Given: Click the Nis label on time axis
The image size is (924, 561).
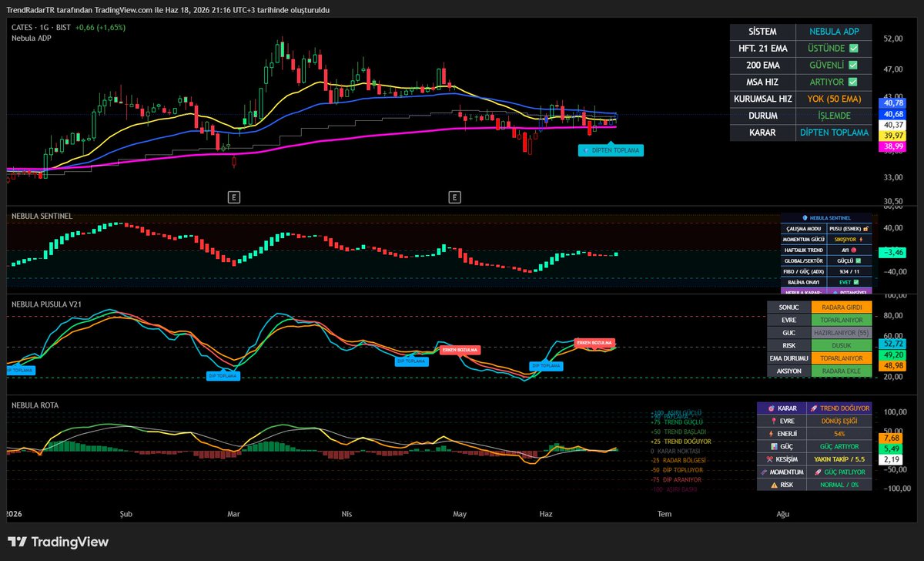Looking at the screenshot, I should click(x=346, y=512).
